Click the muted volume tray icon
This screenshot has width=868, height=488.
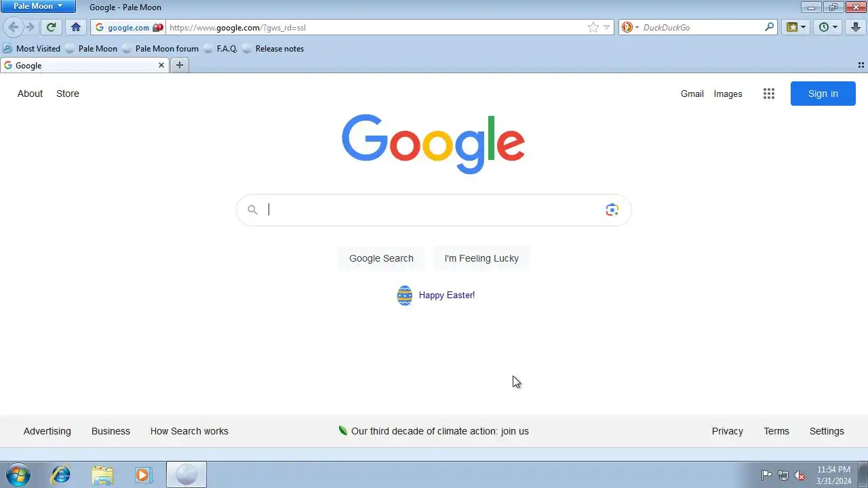tap(800, 475)
